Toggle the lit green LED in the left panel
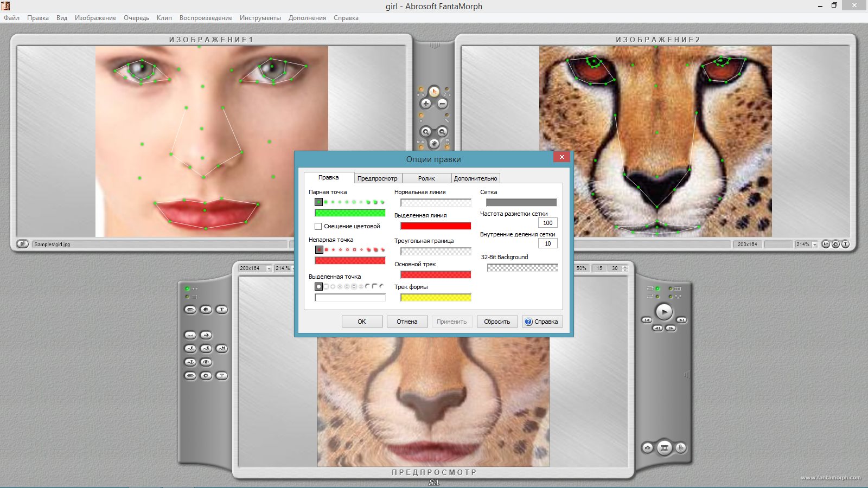 pos(187,288)
